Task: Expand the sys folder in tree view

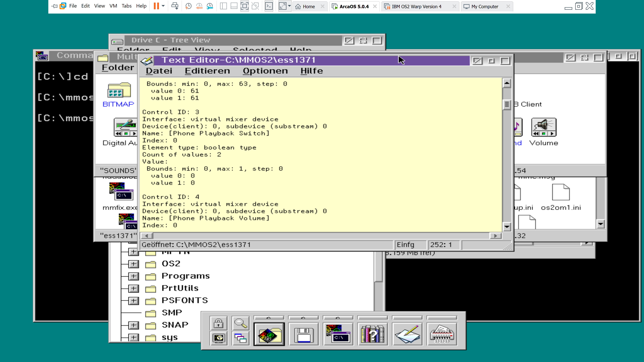Action: pyautogui.click(x=134, y=337)
